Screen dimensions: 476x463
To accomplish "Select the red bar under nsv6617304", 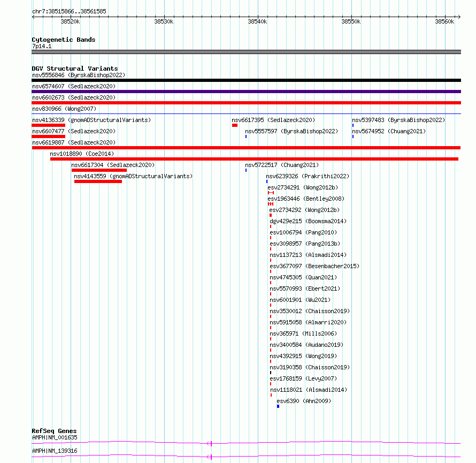I will tap(99, 170).
